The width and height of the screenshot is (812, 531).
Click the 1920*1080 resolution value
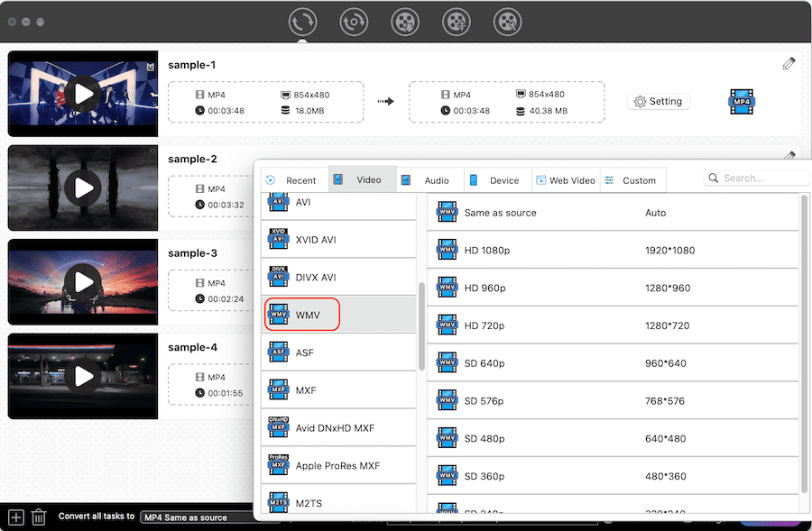pos(669,251)
